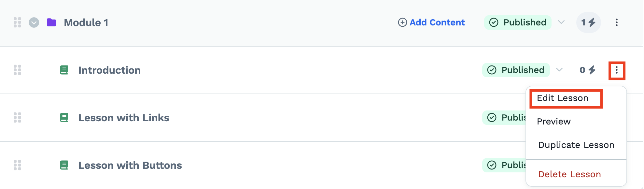Screen dimensions: 644x189
Task: Grab the drag handle for Lesson with Links
Action: [17, 118]
